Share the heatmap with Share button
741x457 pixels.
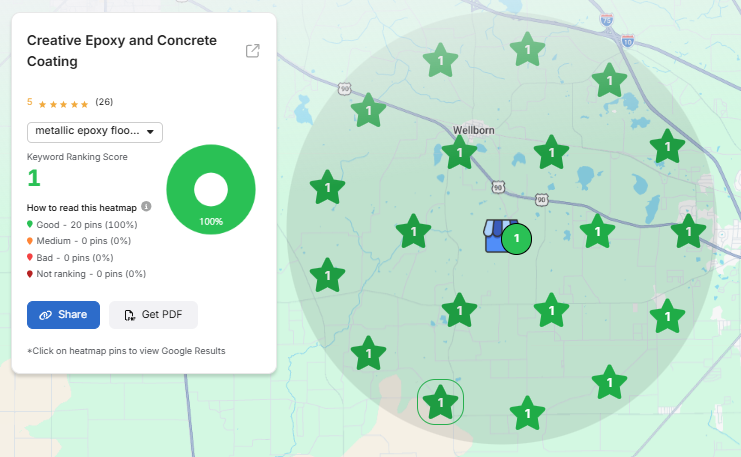(x=63, y=315)
